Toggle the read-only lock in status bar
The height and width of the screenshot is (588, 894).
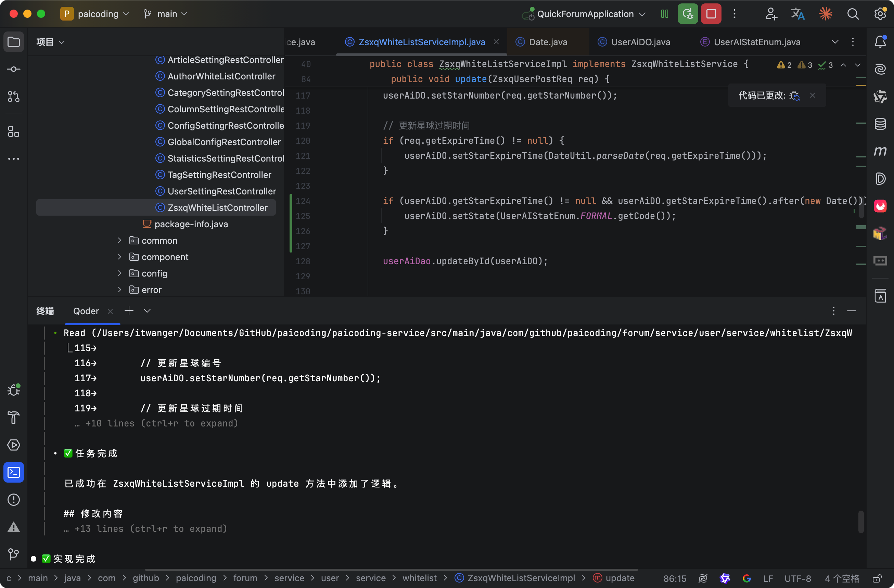coord(877,578)
